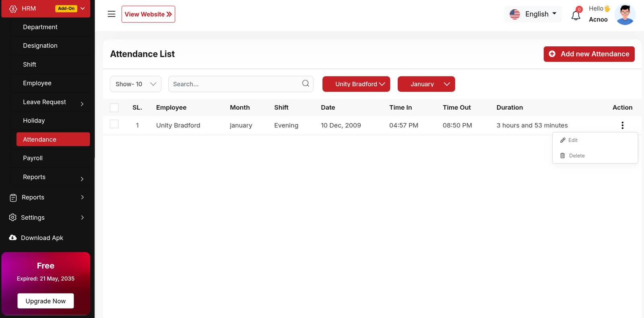644x318 pixels.
Task: Select Edit from the action menu
Action: [x=572, y=140]
